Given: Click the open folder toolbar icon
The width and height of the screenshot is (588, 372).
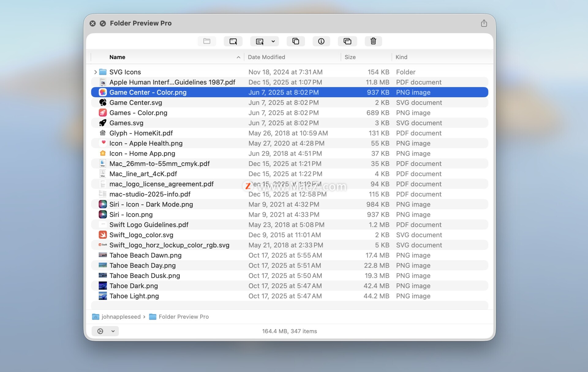Looking at the screenshot, I should (207, 41).
